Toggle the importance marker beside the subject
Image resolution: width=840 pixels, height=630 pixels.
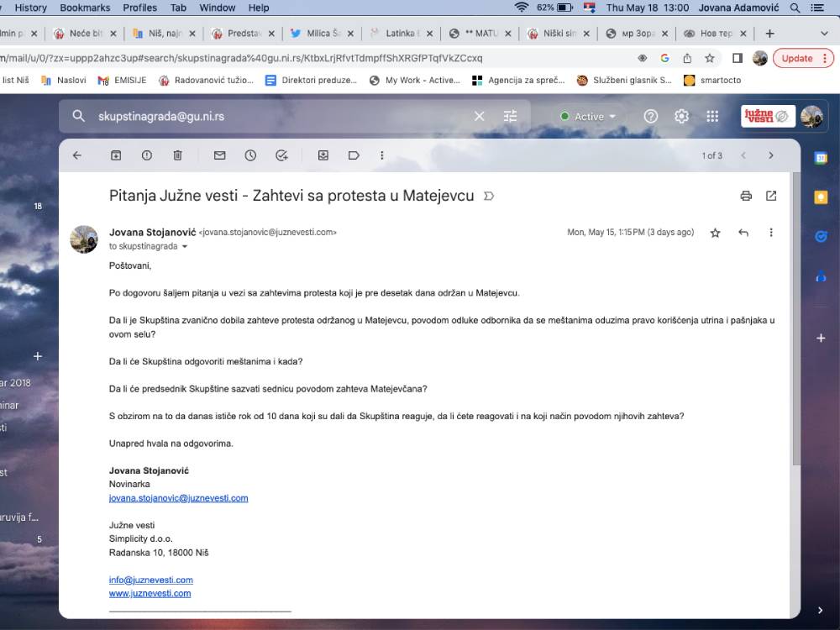pos(489,197)
